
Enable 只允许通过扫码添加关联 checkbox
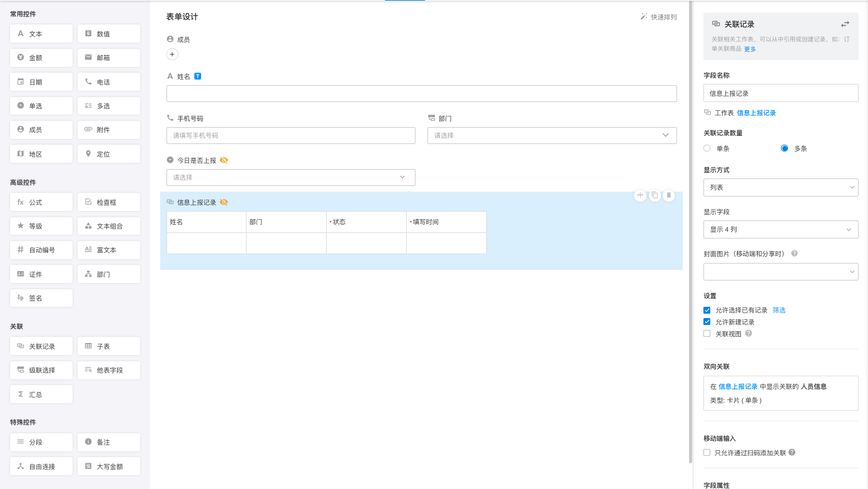point(707,453)
